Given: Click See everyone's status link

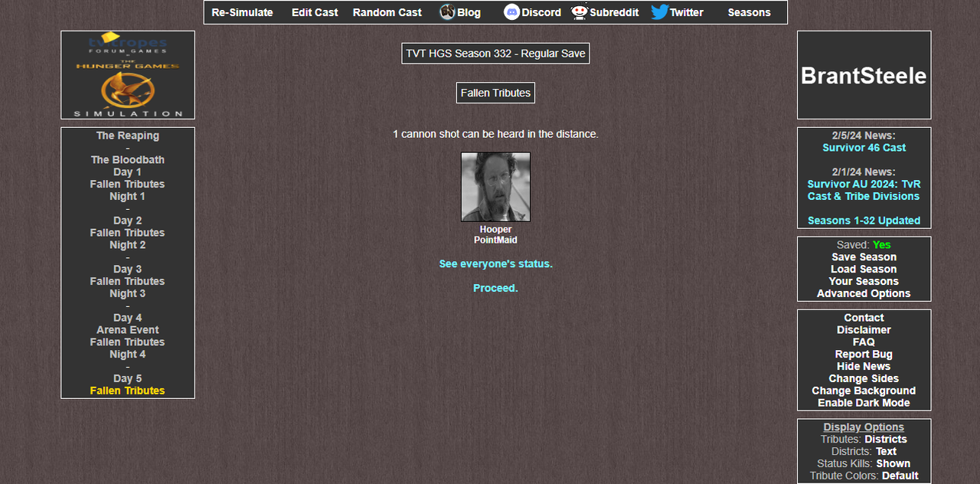Looking at the screenshot, I should click(x=495, y=263).
